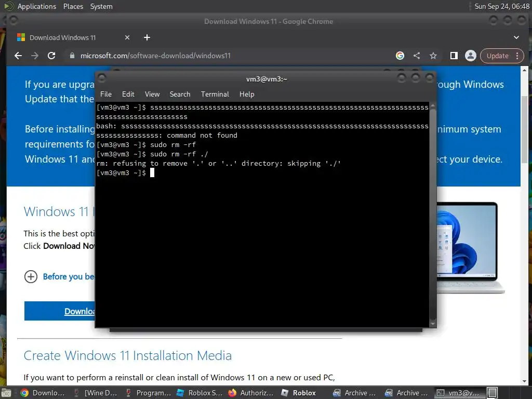Click the page scrollbar down arrow

[x=525, y=382]
